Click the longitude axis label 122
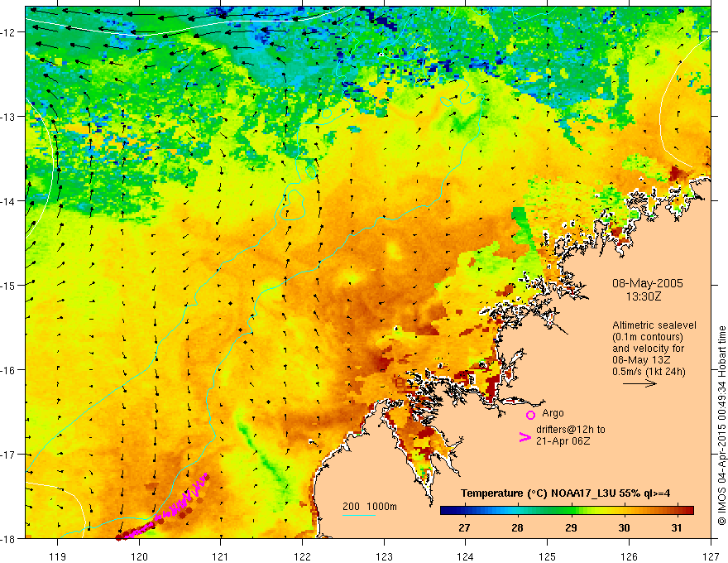The image size is (728, 563). (x=302, y=556)
